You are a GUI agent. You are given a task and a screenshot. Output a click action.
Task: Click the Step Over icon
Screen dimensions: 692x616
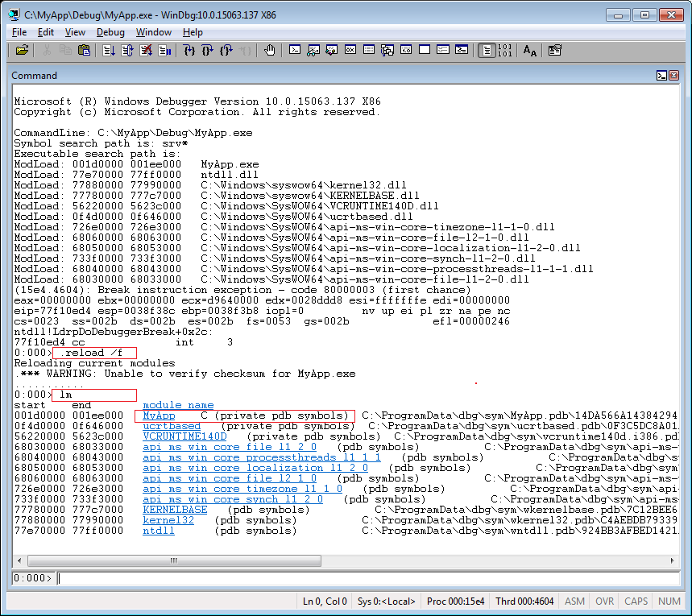tap(207, 50)
